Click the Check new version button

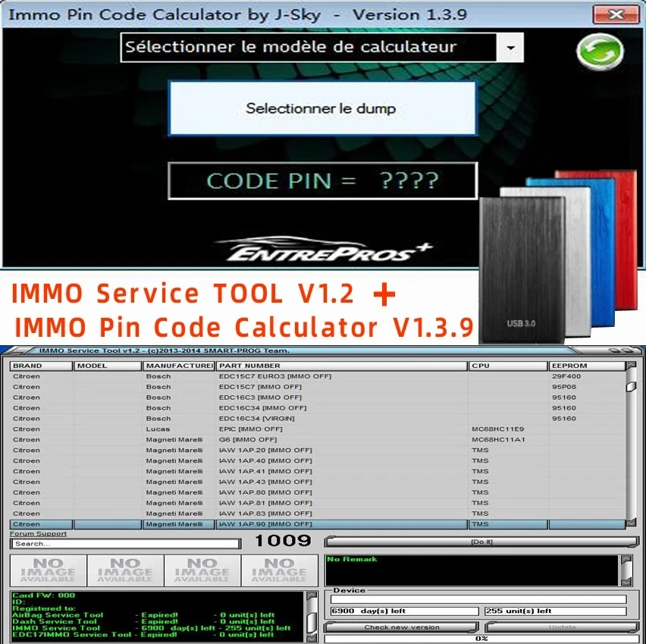pyautogui.click(x=401, y=627)
